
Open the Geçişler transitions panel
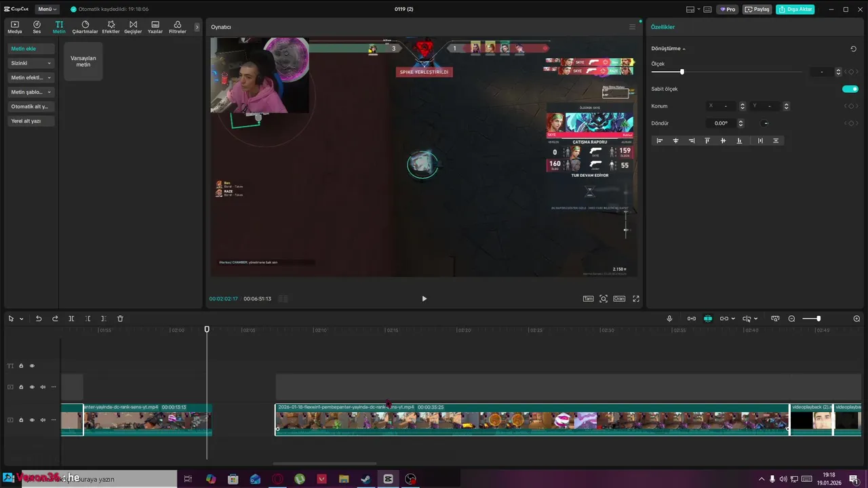tap(133, 27)
